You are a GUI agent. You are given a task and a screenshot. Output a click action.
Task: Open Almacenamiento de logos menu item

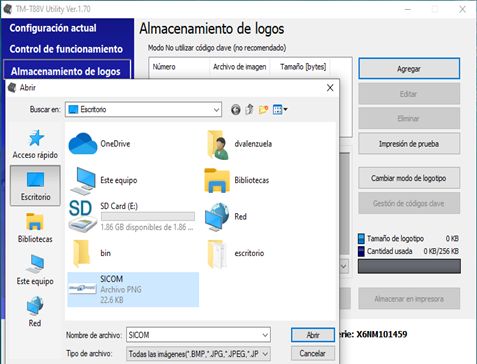point(66,71)
